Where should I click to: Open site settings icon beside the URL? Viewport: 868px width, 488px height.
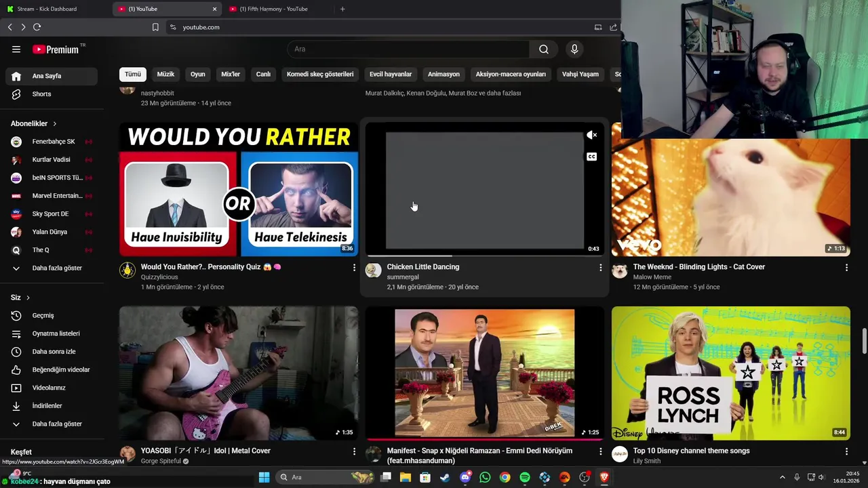pyautogui.click(x=173, y=27)
